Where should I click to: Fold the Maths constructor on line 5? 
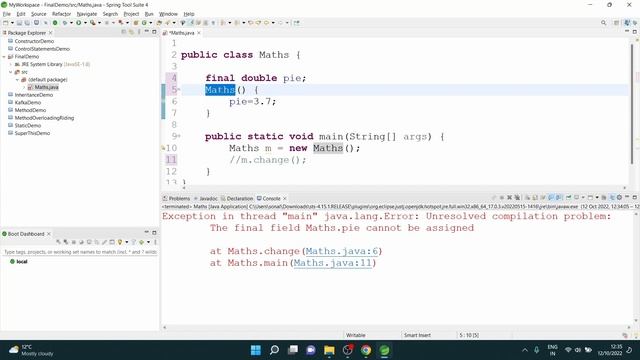(179, 89)
